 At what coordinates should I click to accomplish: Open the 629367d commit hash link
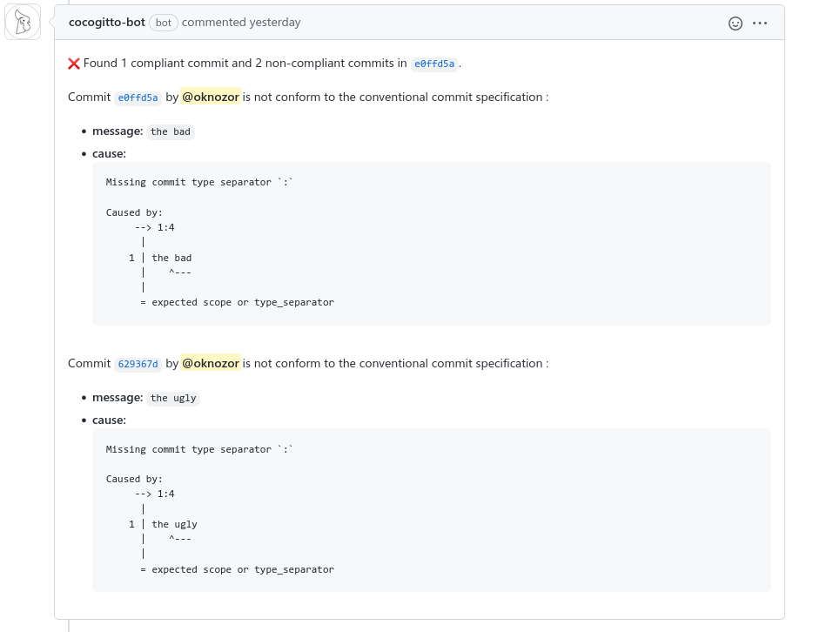click(x=138, y=364)
